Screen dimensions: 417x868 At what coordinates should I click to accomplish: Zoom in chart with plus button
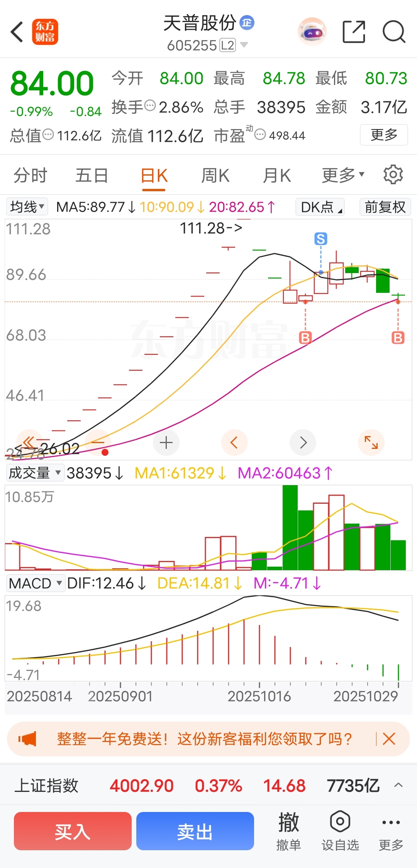pyautogui.click(x=166, y=442)
